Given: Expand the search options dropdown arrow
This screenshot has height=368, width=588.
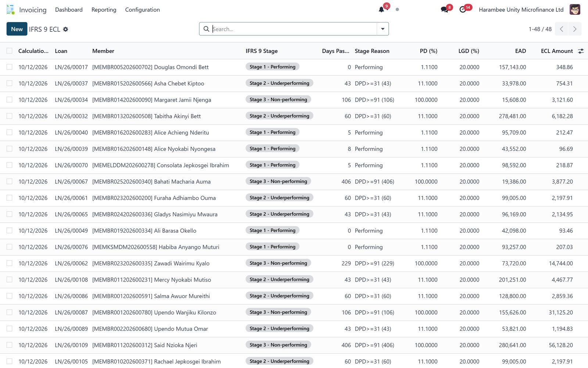Looking at the screenshot, I should tap(383, 29).
